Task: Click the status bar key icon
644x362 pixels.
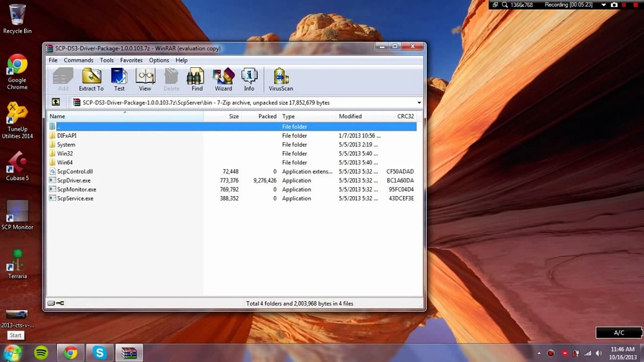Action: coord(60,303)
